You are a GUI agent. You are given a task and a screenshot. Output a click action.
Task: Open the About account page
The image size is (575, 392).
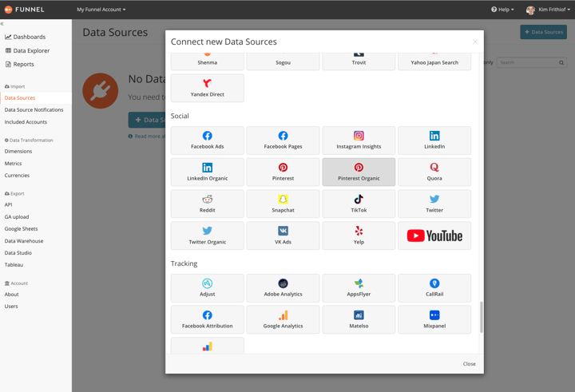click(x=12, y=294)
